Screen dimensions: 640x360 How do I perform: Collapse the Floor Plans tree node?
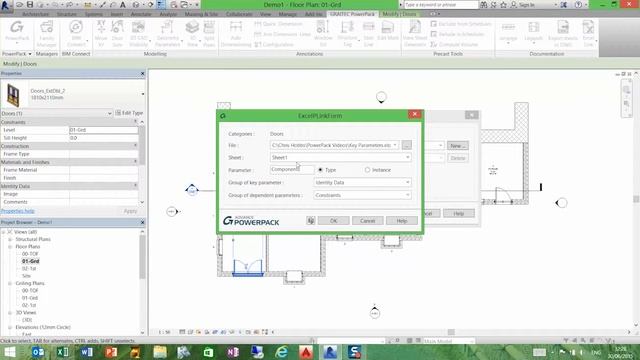pos(10,247)
